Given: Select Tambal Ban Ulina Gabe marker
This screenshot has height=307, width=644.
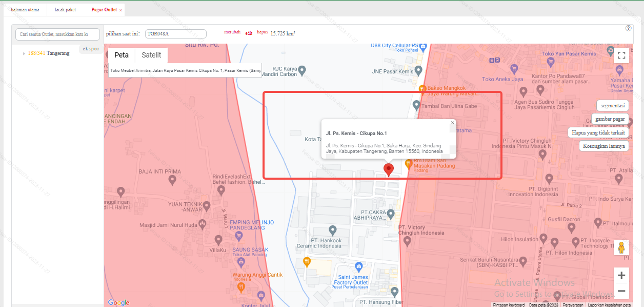Looking at the screenshot, I should pos(416,106).
